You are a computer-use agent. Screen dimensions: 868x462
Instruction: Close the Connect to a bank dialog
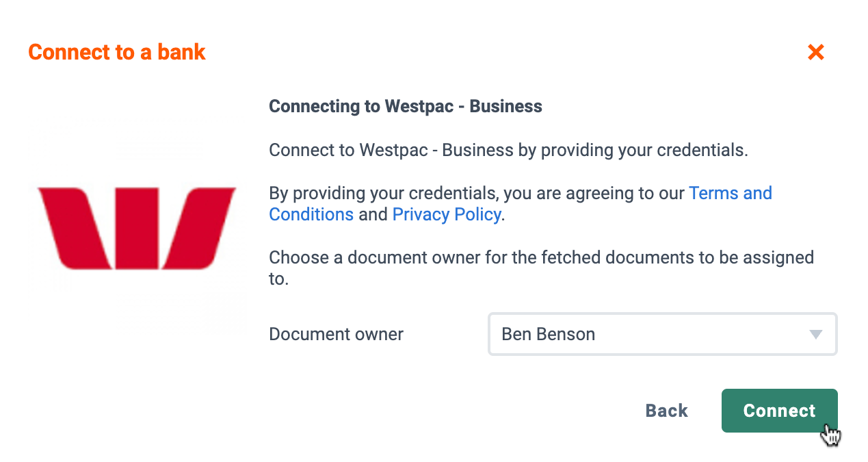click(x=815, y=52)
